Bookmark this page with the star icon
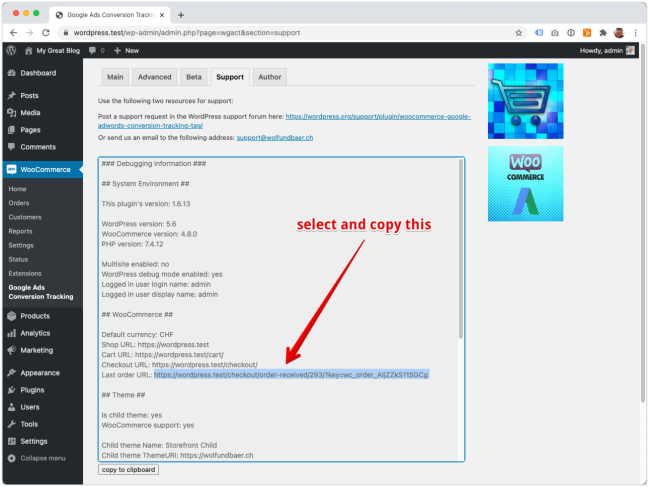 pyautogui.click(x=518, y=33)
